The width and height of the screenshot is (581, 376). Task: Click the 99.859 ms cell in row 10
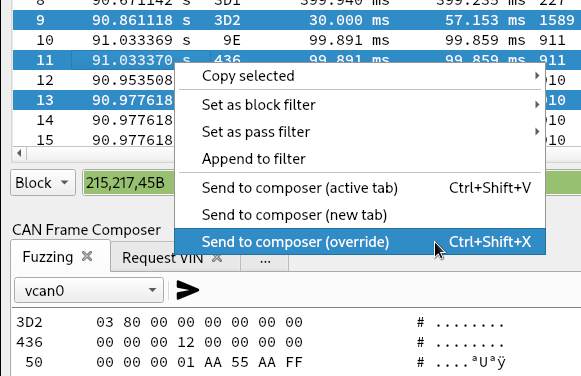pyautogui.click(x=485, y=40)
